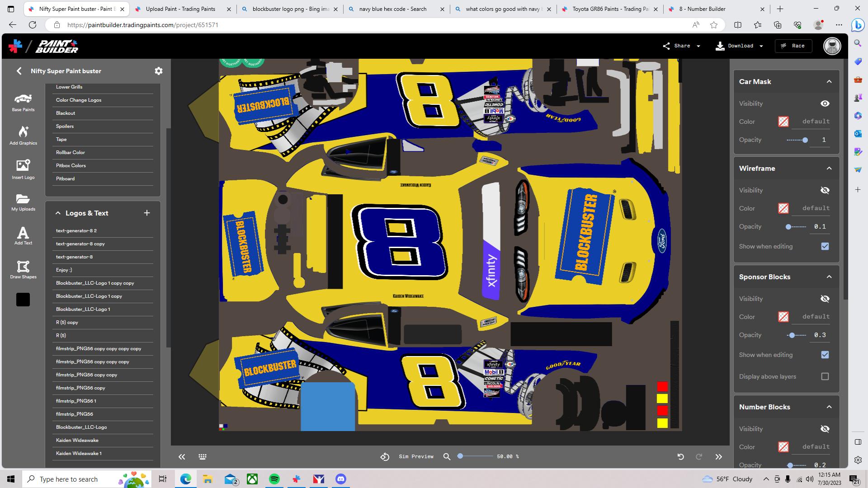Adjust the Sponsor Blocks opacity slider

793,335
